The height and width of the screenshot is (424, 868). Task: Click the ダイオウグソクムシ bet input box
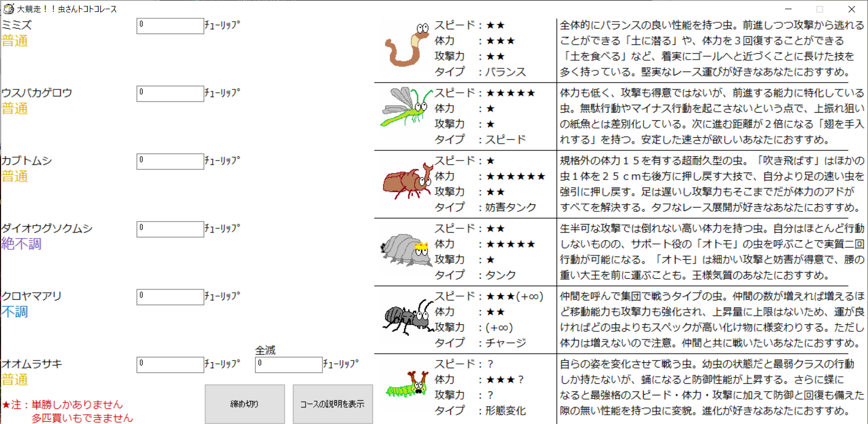pyautogui.click(x=170, y=229)
